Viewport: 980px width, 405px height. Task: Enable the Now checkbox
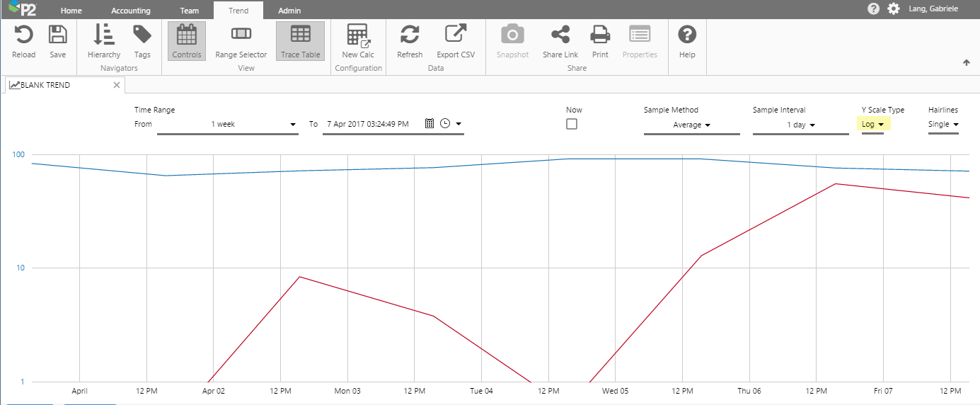point(572,124)
